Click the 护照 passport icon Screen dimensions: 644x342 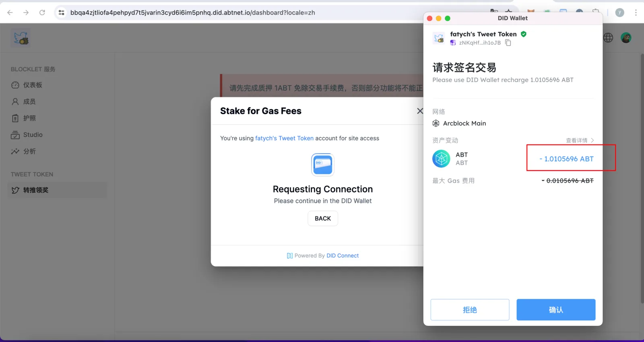(x=15, y=118)
